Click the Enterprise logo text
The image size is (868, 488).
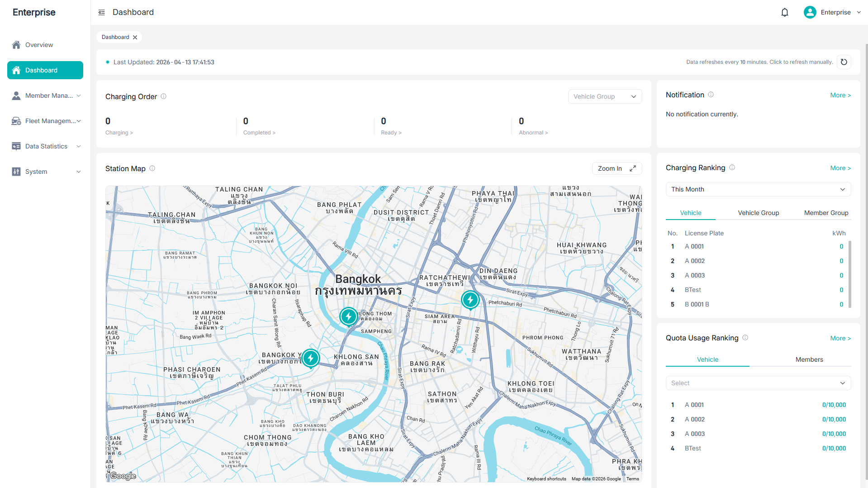(34, 12)
